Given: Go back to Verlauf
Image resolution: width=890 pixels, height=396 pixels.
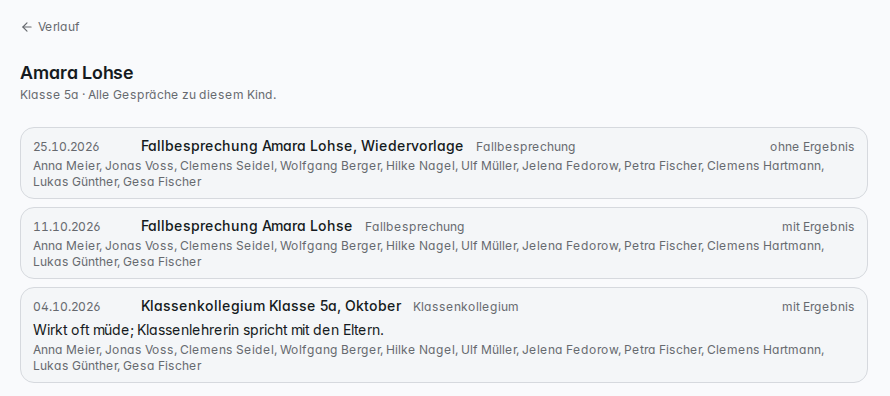Looking at the screenshot, I should (50, 27).
